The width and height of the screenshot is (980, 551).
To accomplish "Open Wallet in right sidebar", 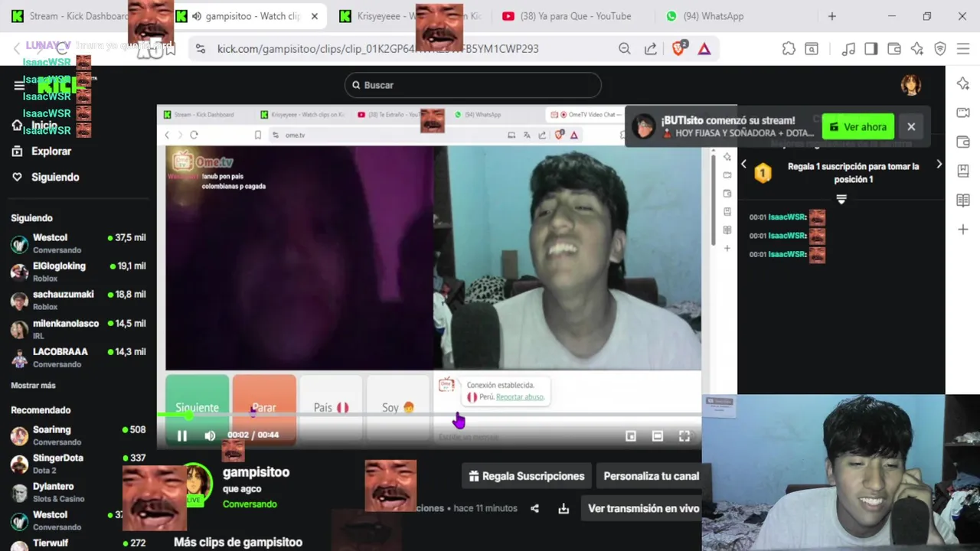I will [963, 142].
